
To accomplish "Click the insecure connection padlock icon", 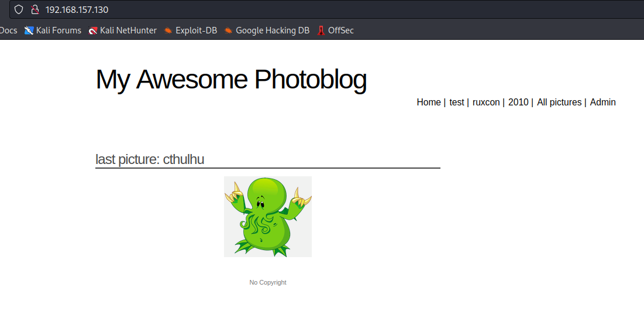I will (35, 9).
